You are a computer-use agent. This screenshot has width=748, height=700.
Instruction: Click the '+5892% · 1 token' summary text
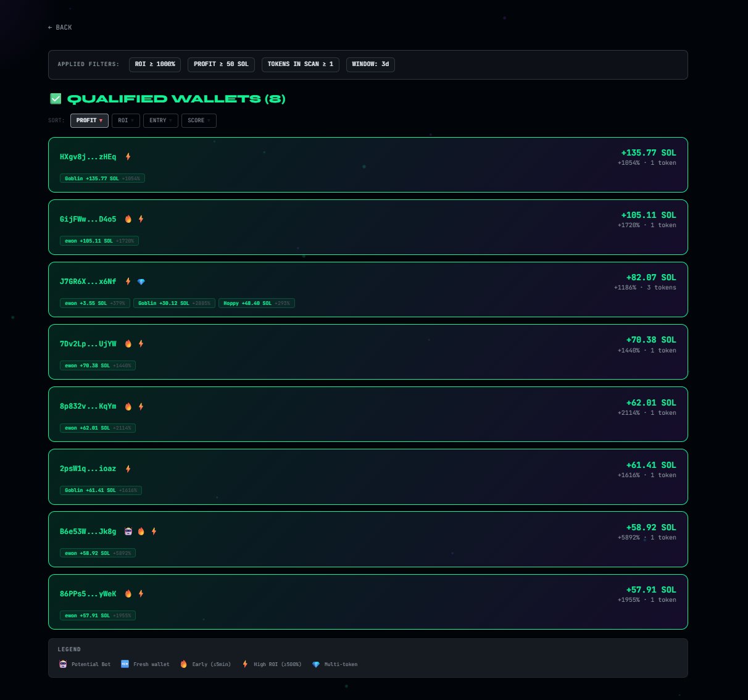click(x=647, y=538)
